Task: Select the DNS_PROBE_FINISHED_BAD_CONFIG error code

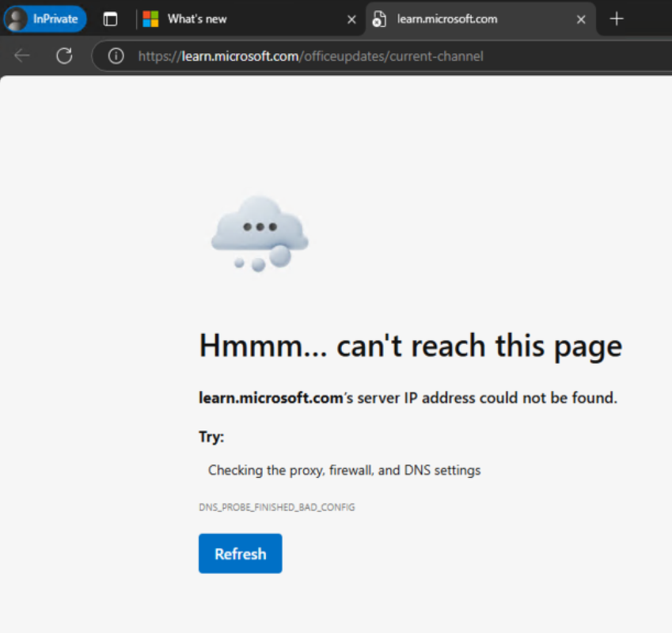Action: (277, 507)
